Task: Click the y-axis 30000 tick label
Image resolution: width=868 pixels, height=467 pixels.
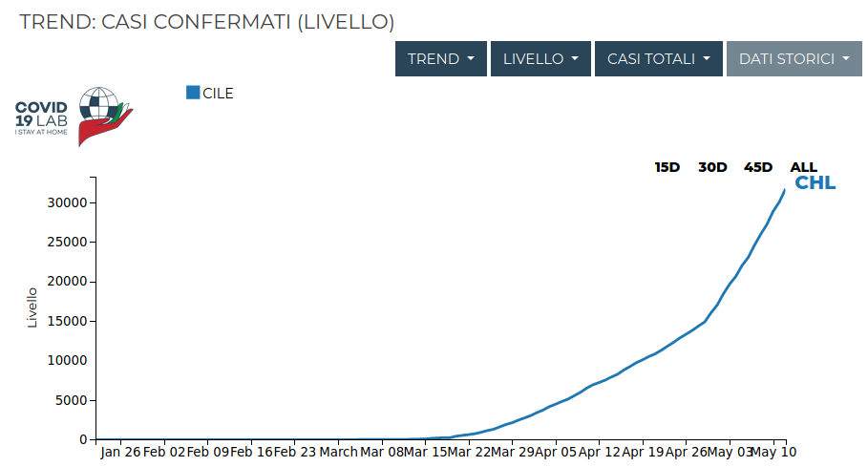Action: [67, 203]
